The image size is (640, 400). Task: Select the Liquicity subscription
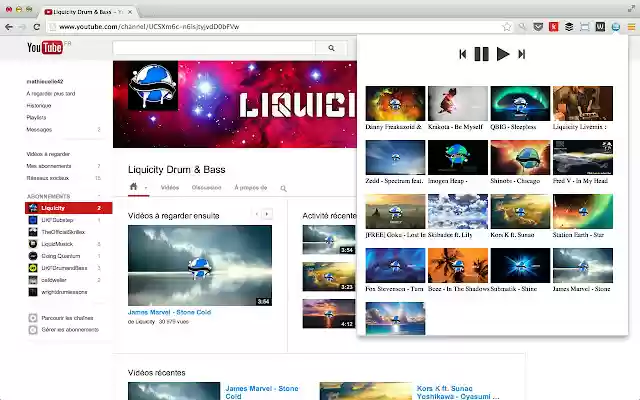pyautogui.click(x=69, y=208)
